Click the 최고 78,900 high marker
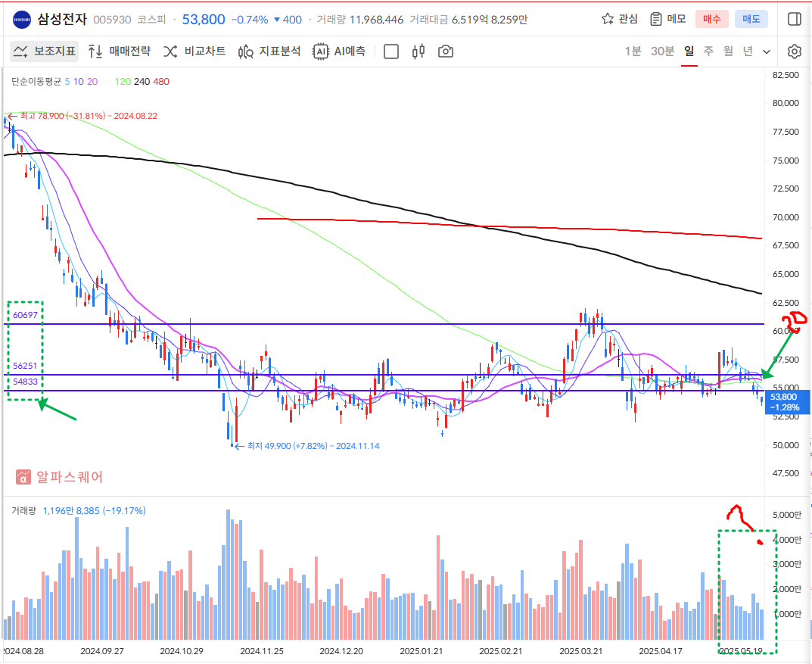Screen dimensions: 812x664 [88, 116]
